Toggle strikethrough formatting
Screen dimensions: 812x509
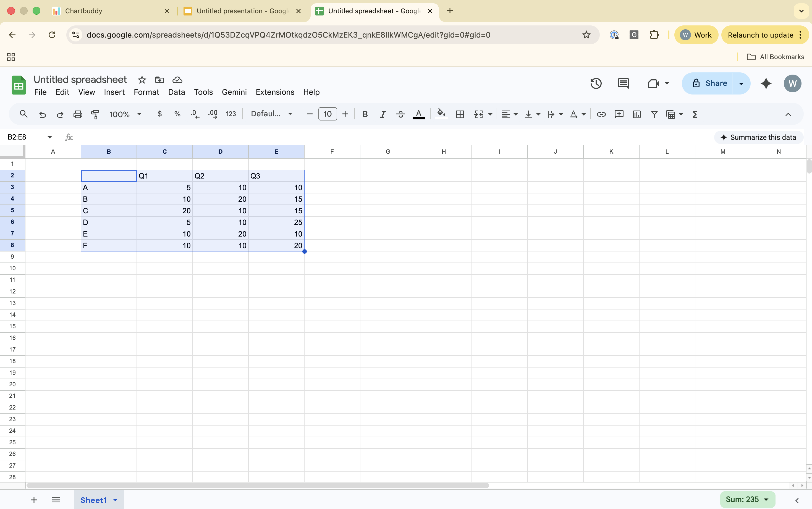tap(400, 114)
